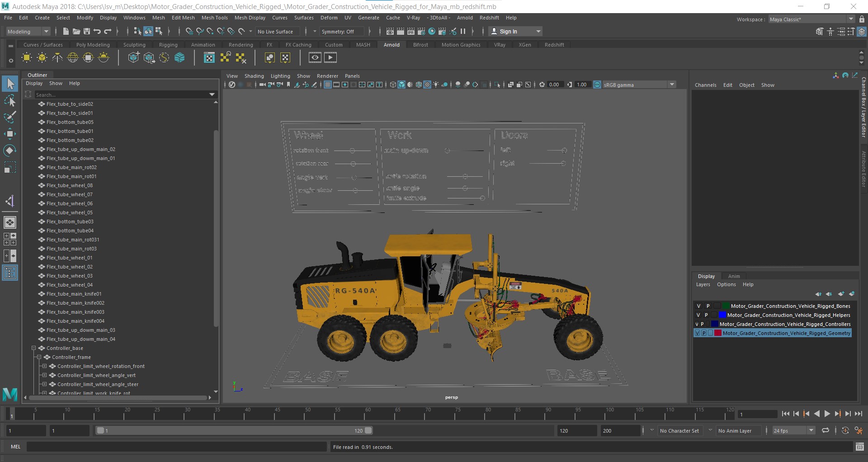Click No Live Surface field

click(278, 31)
